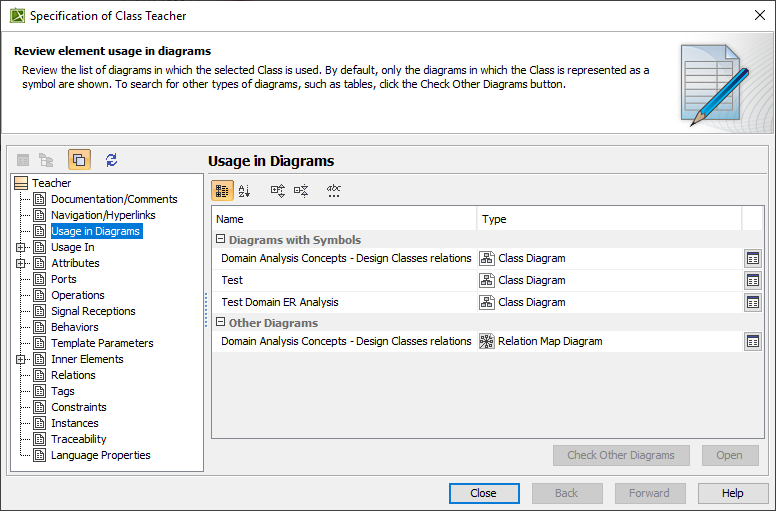Image resolution: width=776 pixels, height=511 pixels.
Task: Click the refresh arrows icon above the tree
Action: (111, 160)
